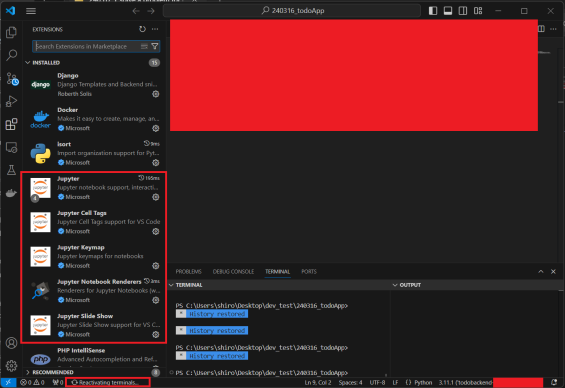This screenshot has width=565, height=388.
Task: Open Source Control view
Action: (x=12, y=79)
